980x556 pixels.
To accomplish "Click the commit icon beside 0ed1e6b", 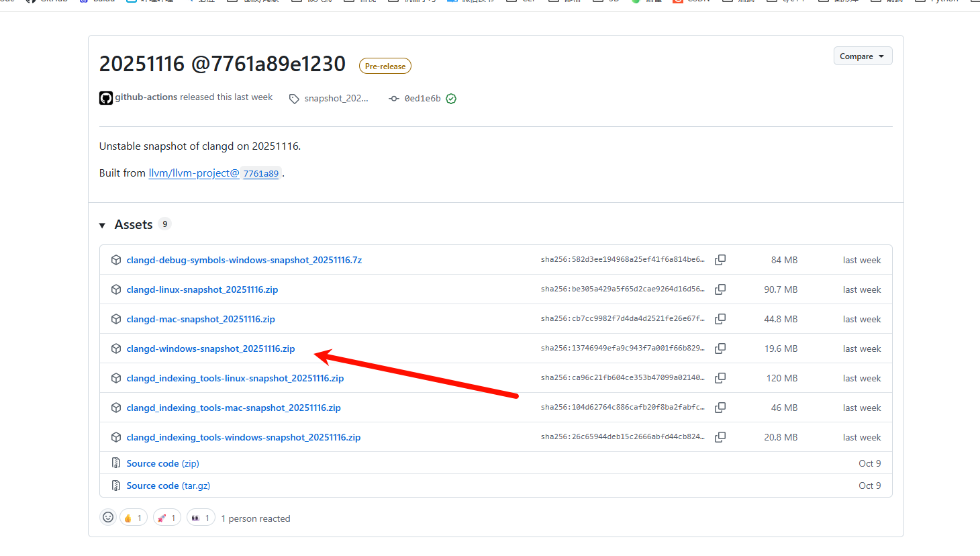I will [394, 99].
